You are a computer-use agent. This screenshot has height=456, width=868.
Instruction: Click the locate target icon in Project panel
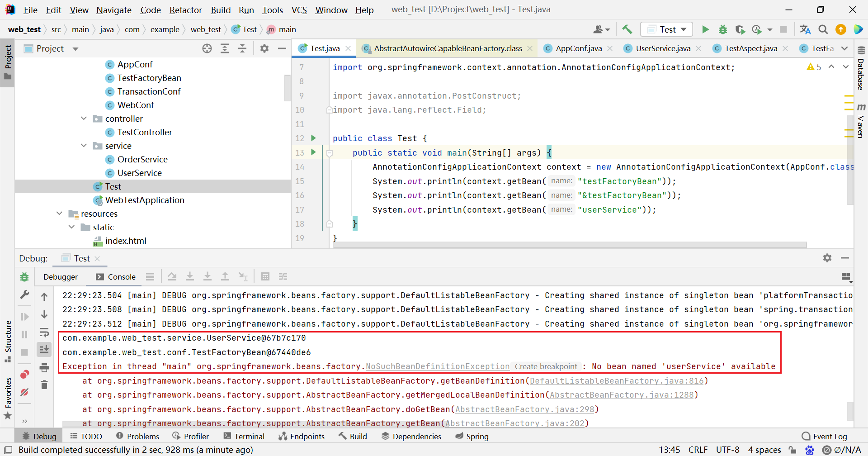click(207, 48)
